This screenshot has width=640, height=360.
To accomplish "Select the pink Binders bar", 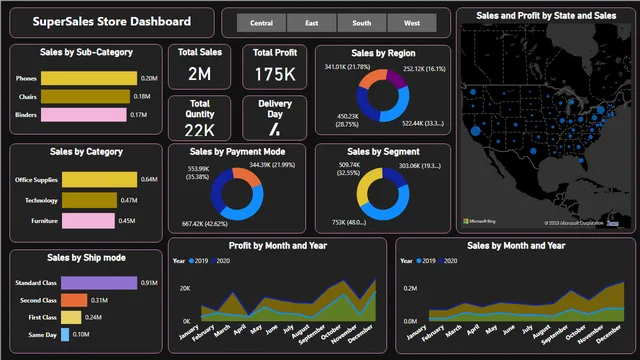I will point(84,115).
